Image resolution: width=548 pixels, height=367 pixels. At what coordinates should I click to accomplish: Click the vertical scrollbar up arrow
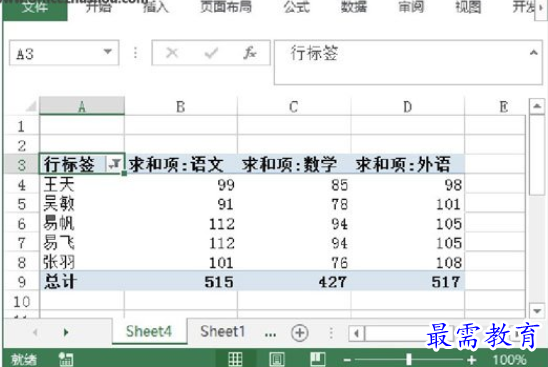click(x=537, y=106)
